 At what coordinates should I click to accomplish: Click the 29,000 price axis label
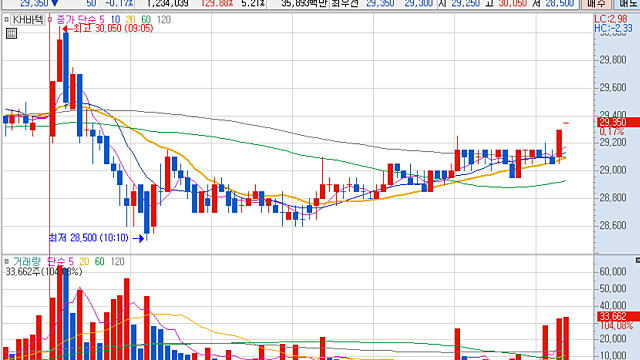(613, 170)
